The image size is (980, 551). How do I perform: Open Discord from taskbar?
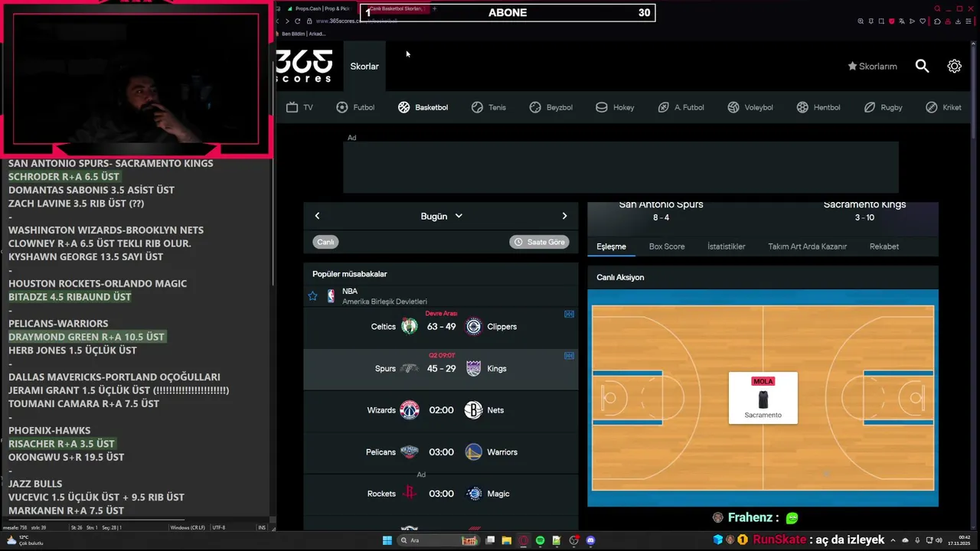(590, 540)
